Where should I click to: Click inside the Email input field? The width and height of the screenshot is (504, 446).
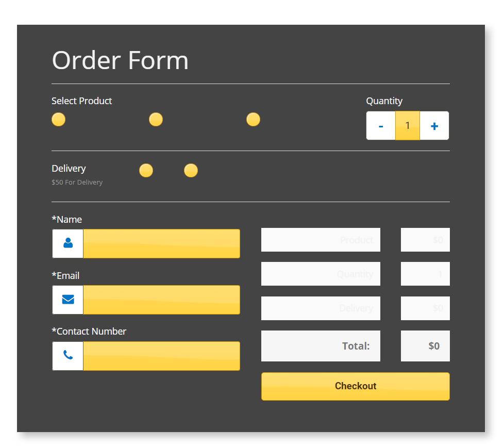162,300
